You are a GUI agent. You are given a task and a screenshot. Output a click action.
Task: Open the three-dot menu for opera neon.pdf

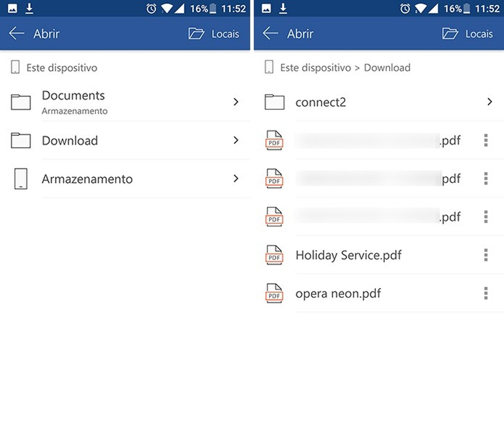point(485,293)
